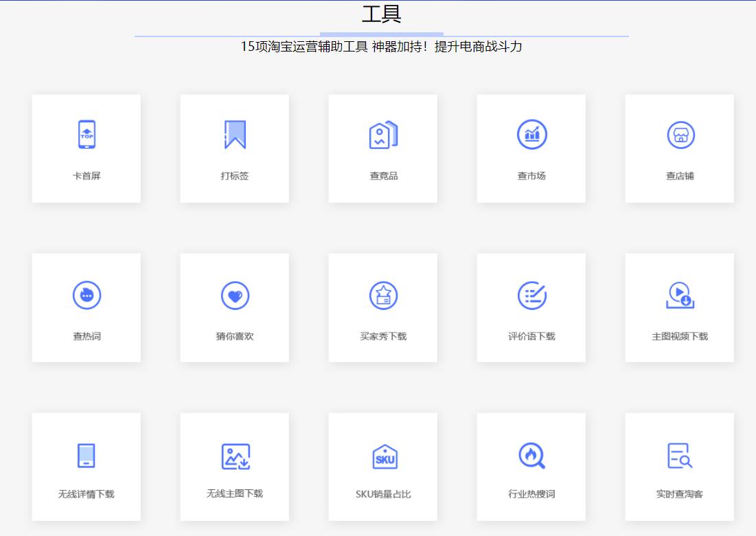Open the 无线详情下载 phone icon
The image size is (756, 536).
[x=87, y=454]
